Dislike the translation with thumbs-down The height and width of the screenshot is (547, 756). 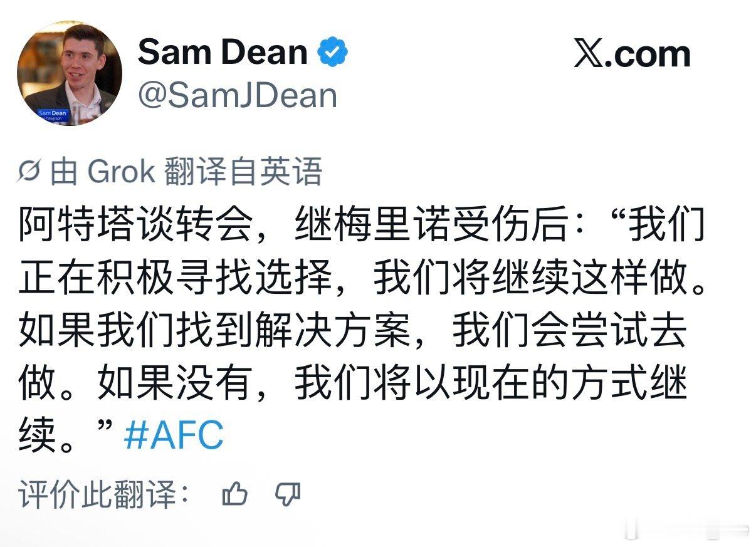[x=288, y=495]
